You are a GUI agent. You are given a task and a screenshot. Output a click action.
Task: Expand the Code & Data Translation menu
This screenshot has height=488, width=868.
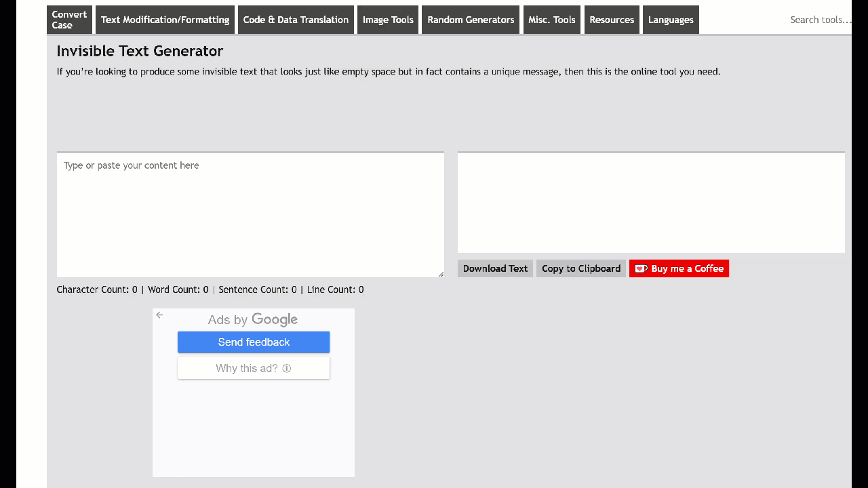(296, 20)
